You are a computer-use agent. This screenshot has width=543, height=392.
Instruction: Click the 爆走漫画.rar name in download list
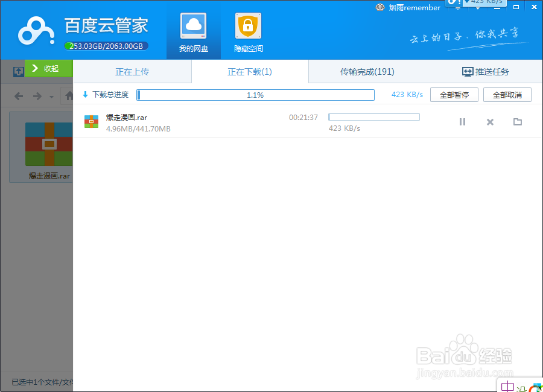click(127, 118)
